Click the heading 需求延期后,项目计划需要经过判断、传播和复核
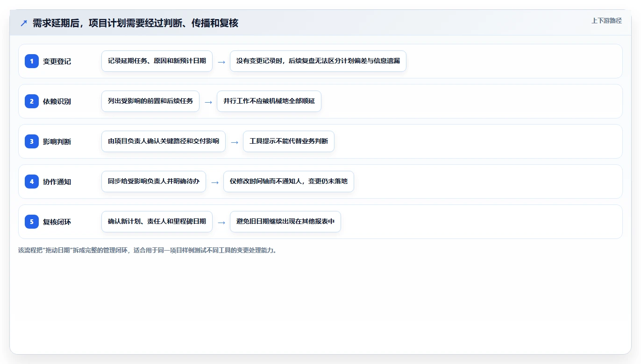This screenshot has width=641, height=364. (x=135, y=23)
